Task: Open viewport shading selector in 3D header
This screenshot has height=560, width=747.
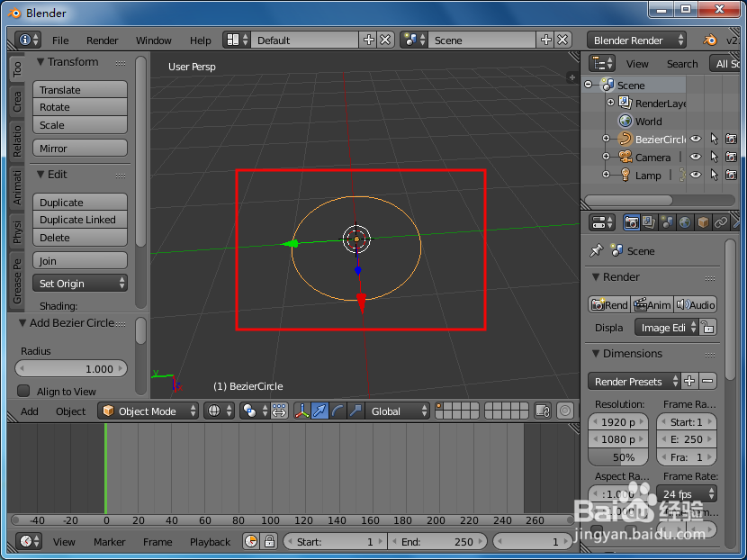Action: 219,411
